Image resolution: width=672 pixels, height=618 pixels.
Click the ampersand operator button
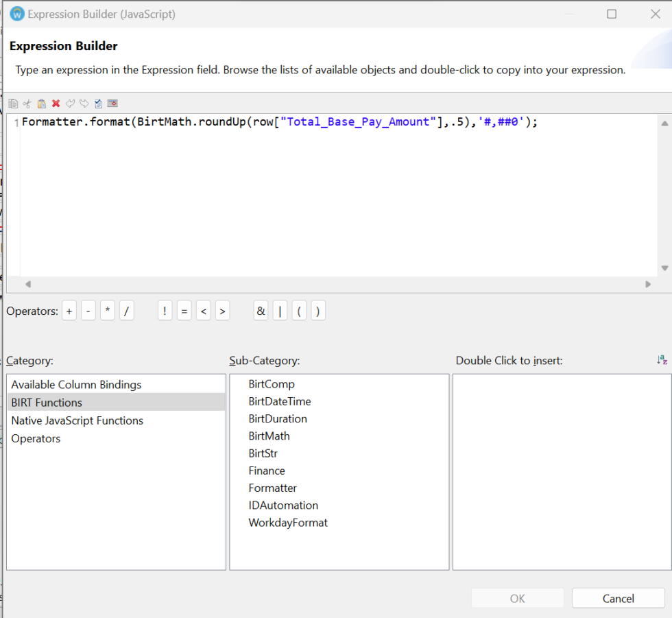click(261, 310)
